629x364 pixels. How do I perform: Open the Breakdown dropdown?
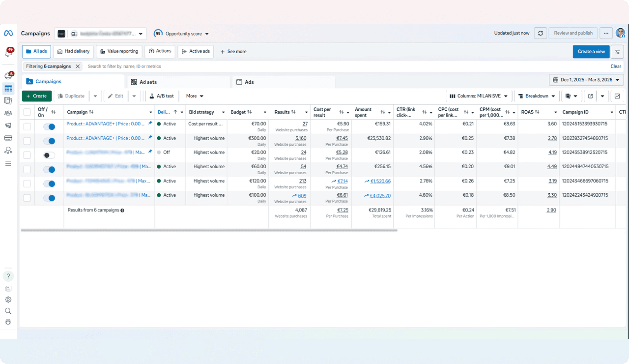(x=536, y=96)
